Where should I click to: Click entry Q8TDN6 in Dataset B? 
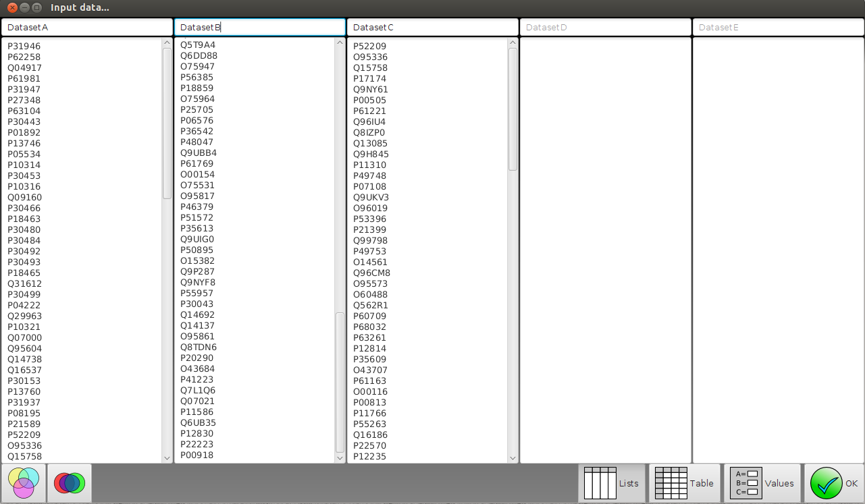[x=199, y=347]
